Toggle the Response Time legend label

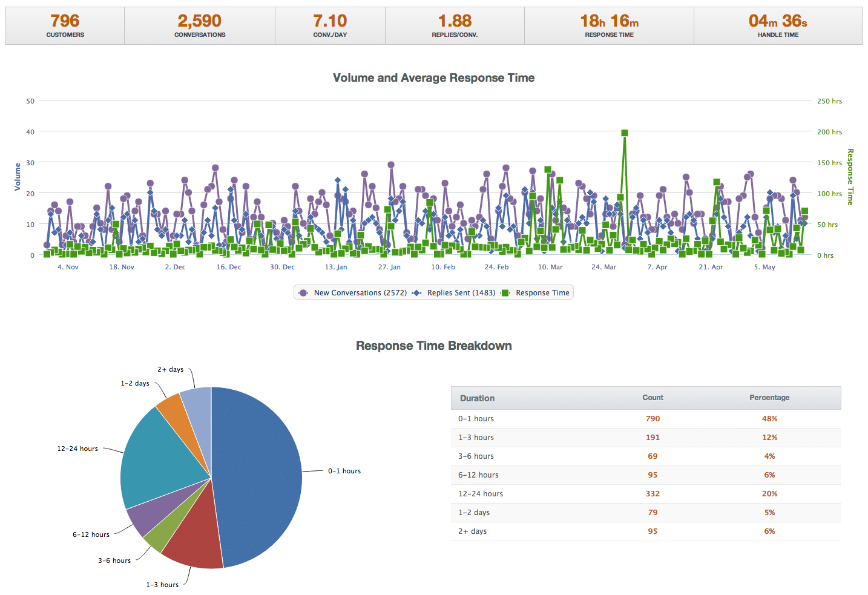(x=542, y=293)
